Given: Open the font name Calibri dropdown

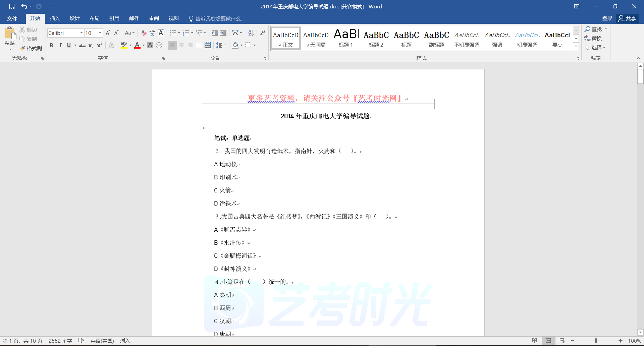Looking at the screenshot, I should 81,33.
